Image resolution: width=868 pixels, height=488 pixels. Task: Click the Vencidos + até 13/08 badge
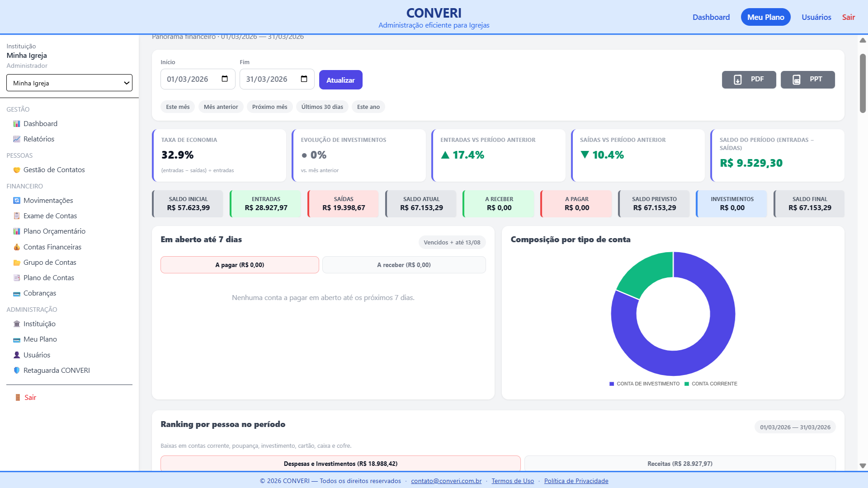pyautogui.click(x=452, y=243)
